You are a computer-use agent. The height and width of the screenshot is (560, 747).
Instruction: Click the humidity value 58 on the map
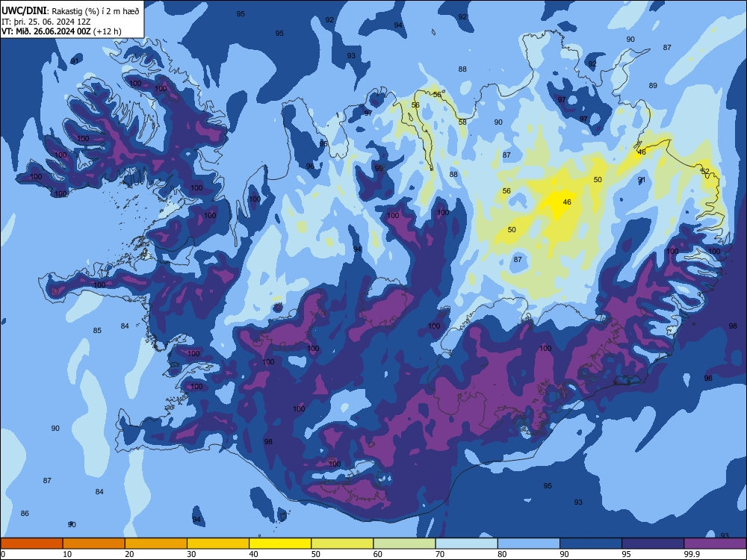click(x=462, y=122)
